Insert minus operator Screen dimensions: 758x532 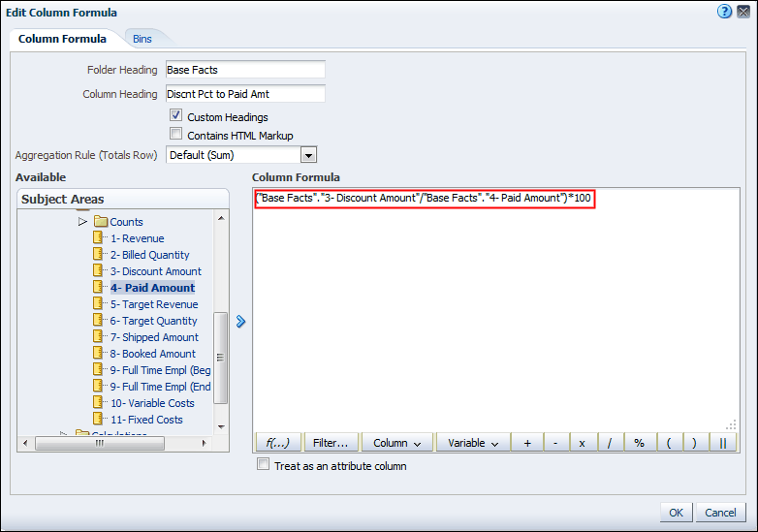pos(555,443)
